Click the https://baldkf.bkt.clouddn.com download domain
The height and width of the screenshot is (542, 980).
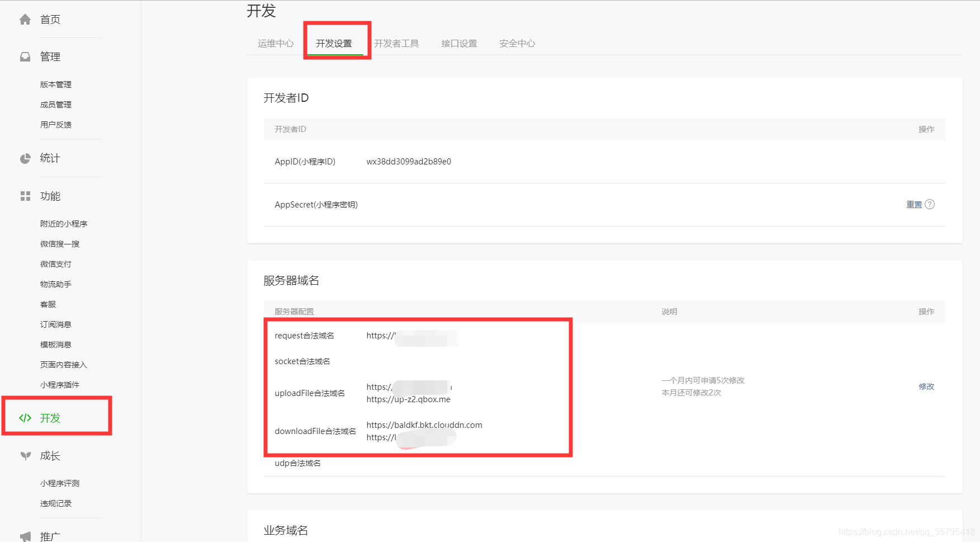coord(424,425)
